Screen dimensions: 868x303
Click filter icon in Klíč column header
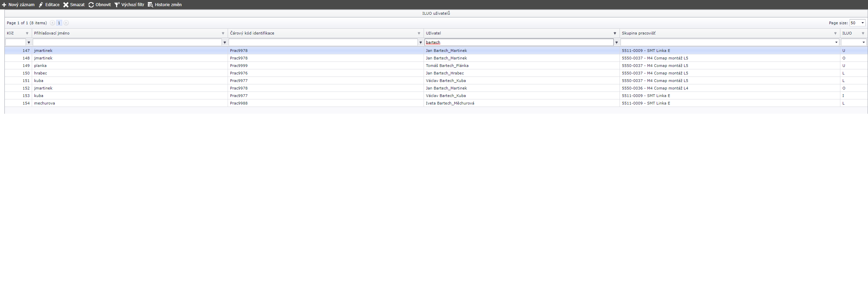pyautogui.click(x=27, y=33)
